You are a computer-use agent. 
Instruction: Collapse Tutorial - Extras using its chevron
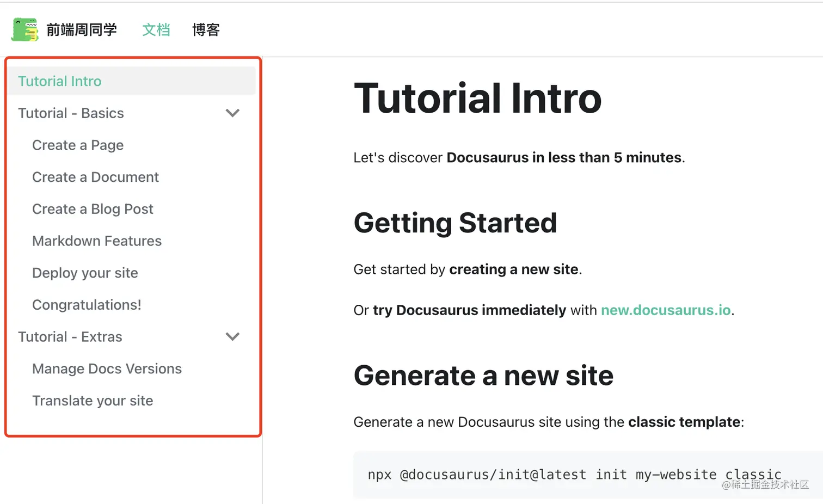[232, 337]
